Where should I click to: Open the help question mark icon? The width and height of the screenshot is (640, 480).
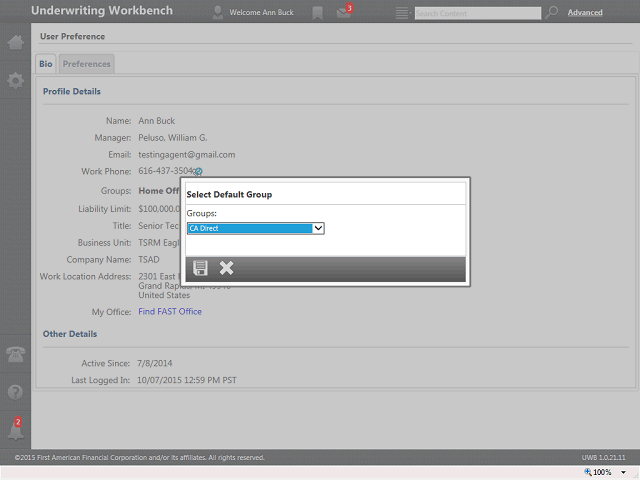[16, 392]
